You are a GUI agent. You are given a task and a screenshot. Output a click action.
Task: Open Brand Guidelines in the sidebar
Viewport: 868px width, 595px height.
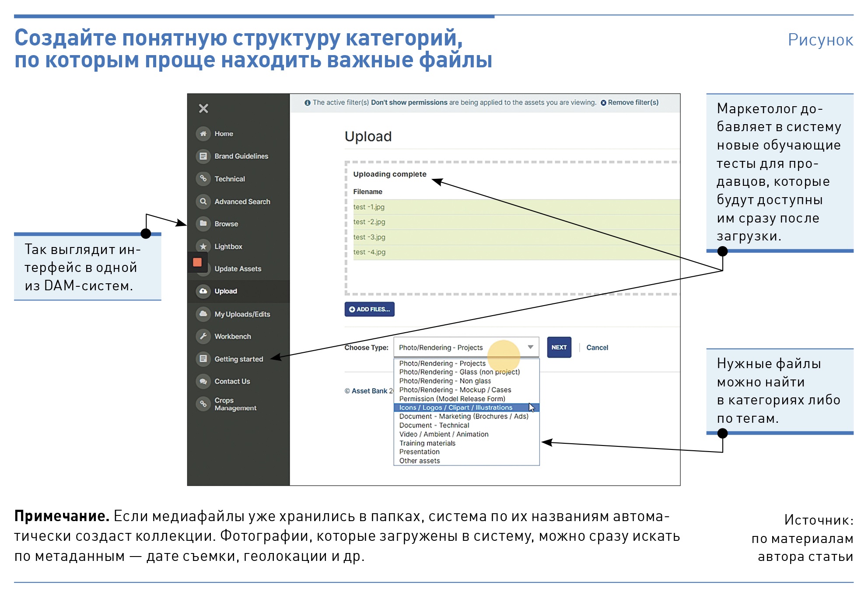[x=241, y=156]
